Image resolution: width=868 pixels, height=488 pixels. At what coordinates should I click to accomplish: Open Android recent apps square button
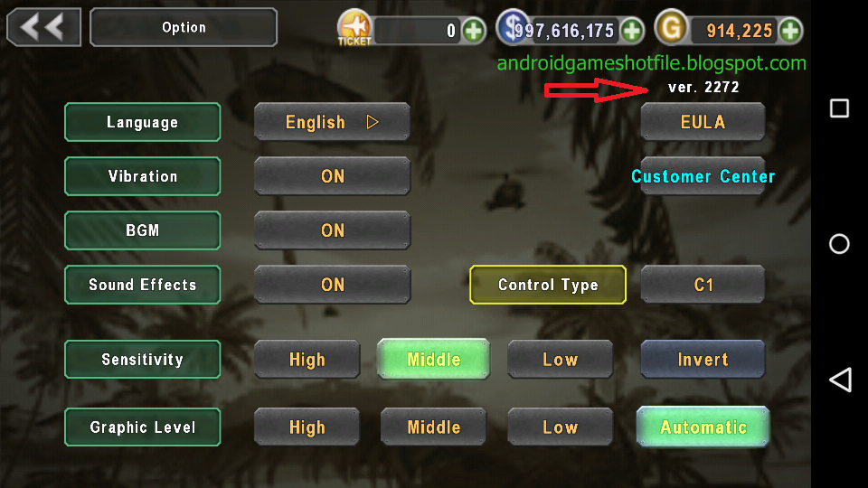point(839,108)
